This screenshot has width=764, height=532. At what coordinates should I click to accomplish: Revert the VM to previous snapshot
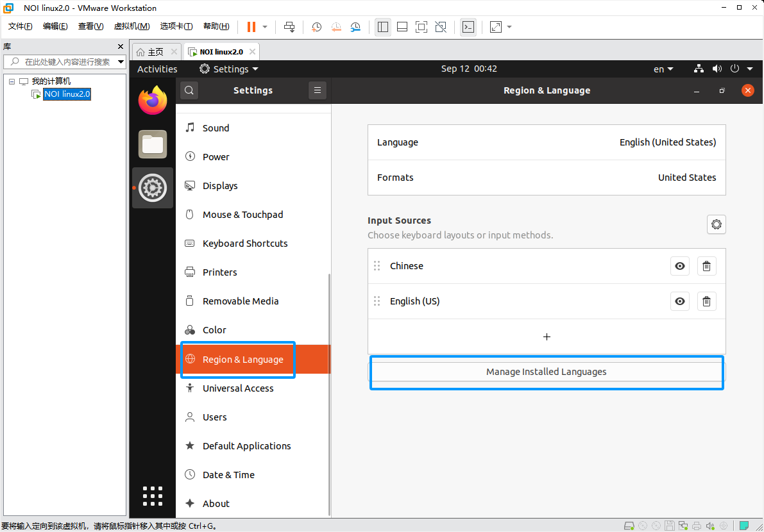tap(336, 27)
